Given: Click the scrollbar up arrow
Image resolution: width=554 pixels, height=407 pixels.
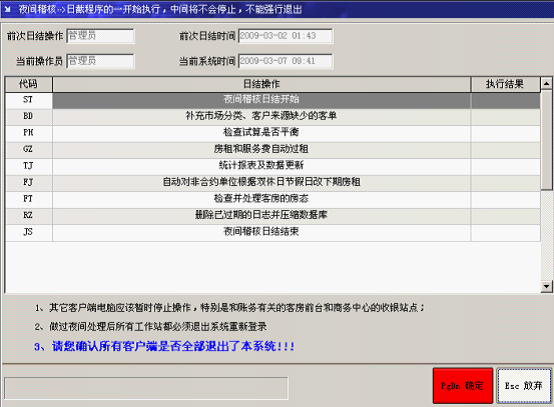Looking at the screenshot, I should tap(546, 84).
